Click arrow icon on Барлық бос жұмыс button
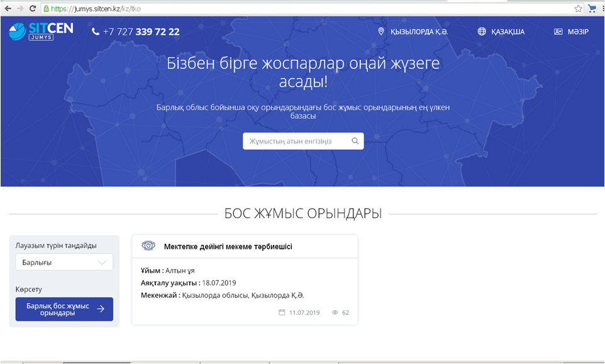605x364 pixels. pos(101,309)
